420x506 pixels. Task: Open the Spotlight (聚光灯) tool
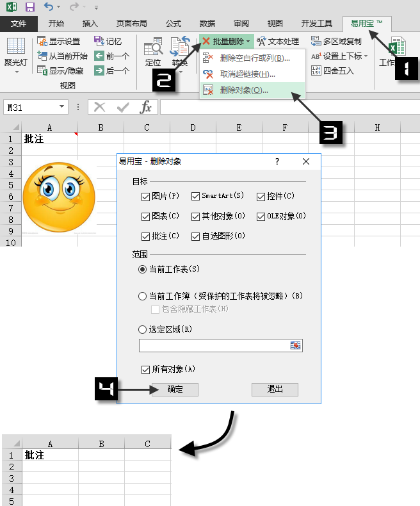point(15,52)
